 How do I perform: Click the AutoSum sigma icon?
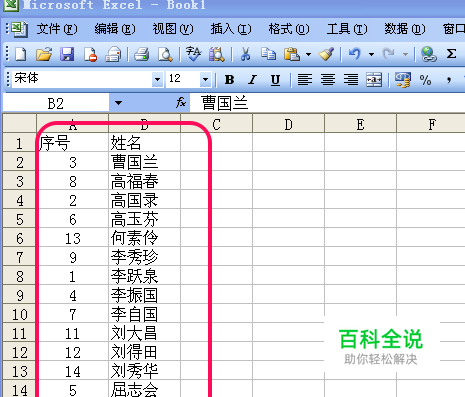tap(451, 54)
